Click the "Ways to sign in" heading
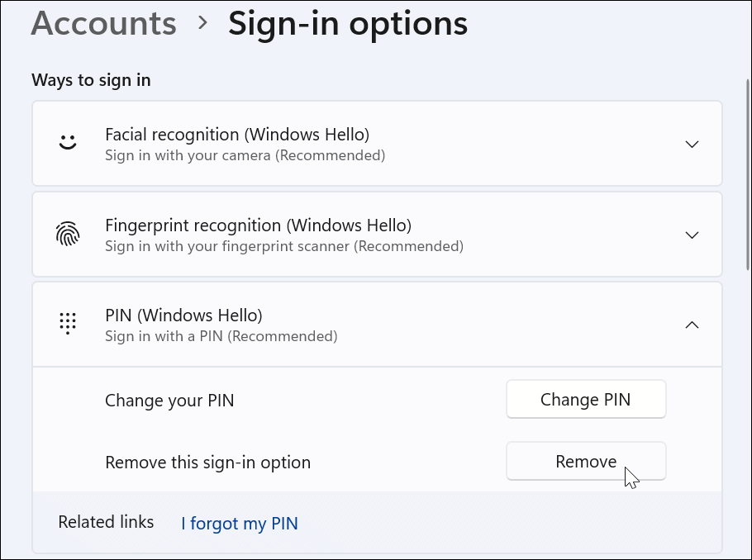This screenshot has width=752, height=560. (91, 79)
